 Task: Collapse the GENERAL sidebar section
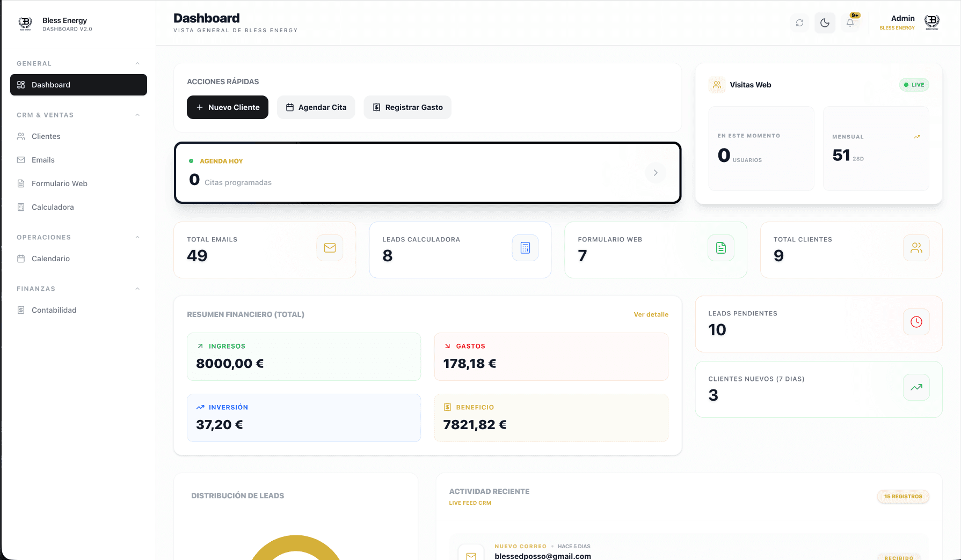pyautogui.click(x=138, y=63)
